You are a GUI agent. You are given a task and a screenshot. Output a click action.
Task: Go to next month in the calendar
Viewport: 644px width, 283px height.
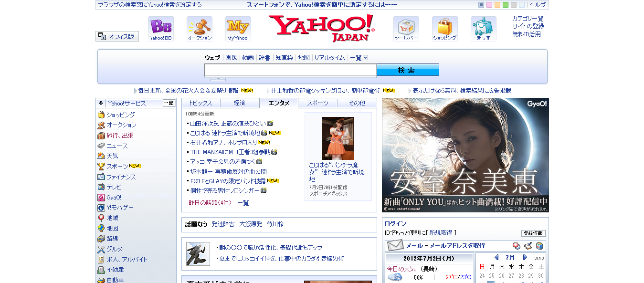[x=525, y=258]
